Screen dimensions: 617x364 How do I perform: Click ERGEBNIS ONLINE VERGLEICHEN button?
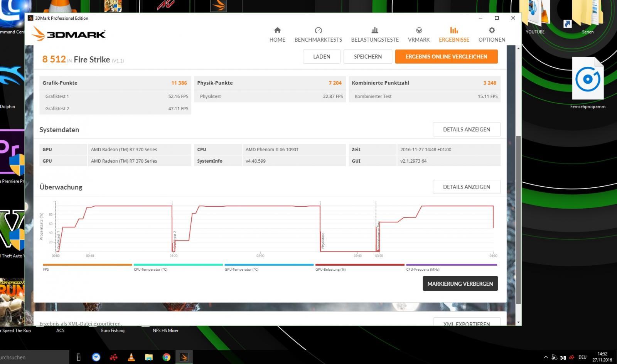pyautogui.click(x=446, y=56)
